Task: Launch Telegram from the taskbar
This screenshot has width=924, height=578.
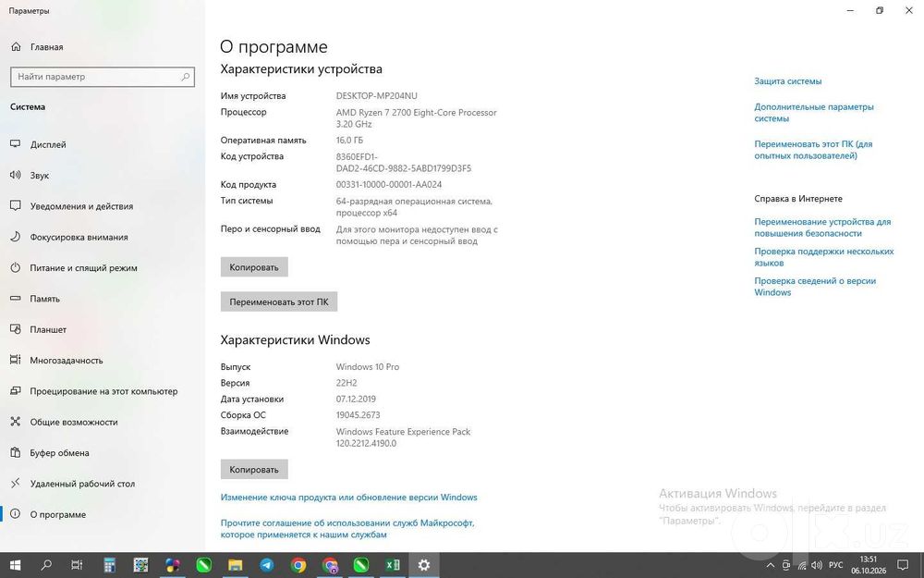Action: pos(266,565)
